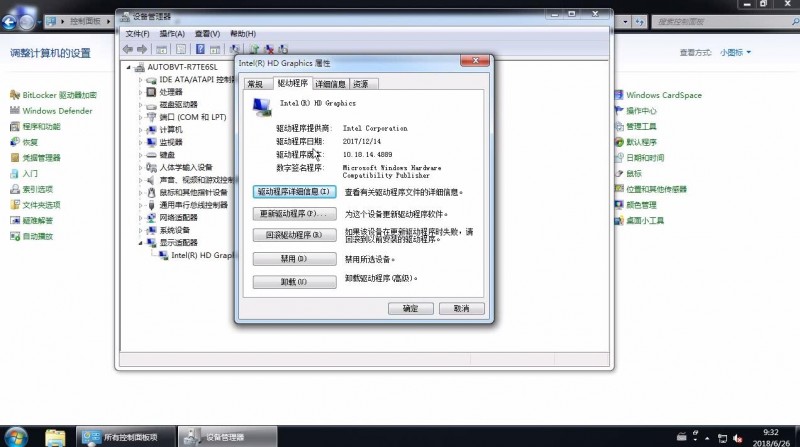Viewport: 800px width, 447px height.
Task: Expand the 监视器 tree node
Action: point(140,142)
